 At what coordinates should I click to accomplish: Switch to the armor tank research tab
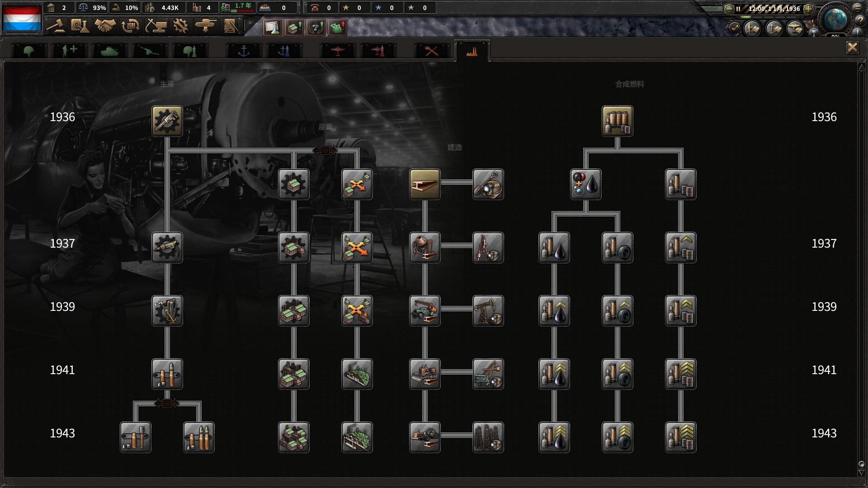point(109,51)
